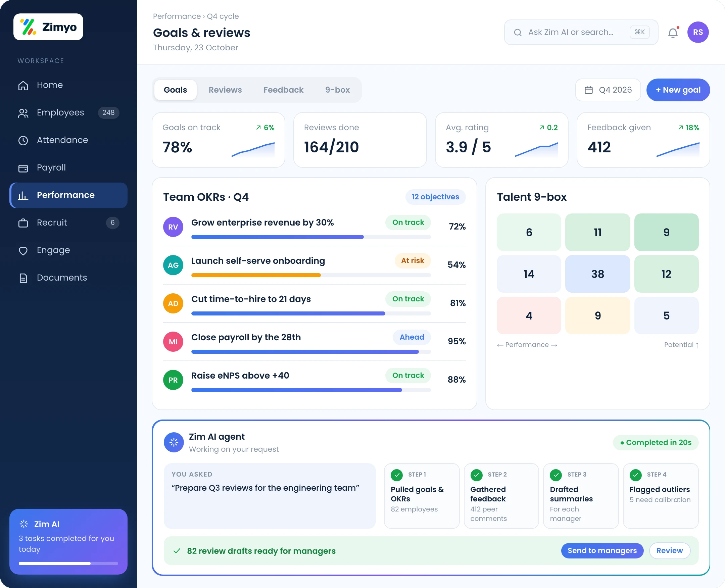Image resolution: width=725 pixels, height=588 pixels.
Task: Click the Zim AI agent sparkle icon
Action: coord(174,442)
